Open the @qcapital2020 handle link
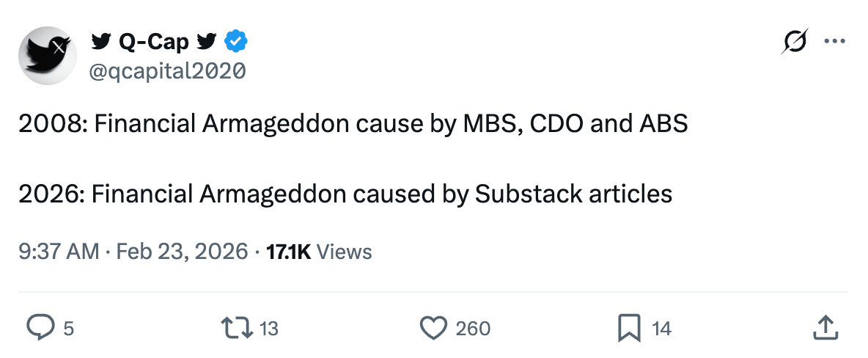Viewport: 868px width, 358px height. click(x=167, y=70)
